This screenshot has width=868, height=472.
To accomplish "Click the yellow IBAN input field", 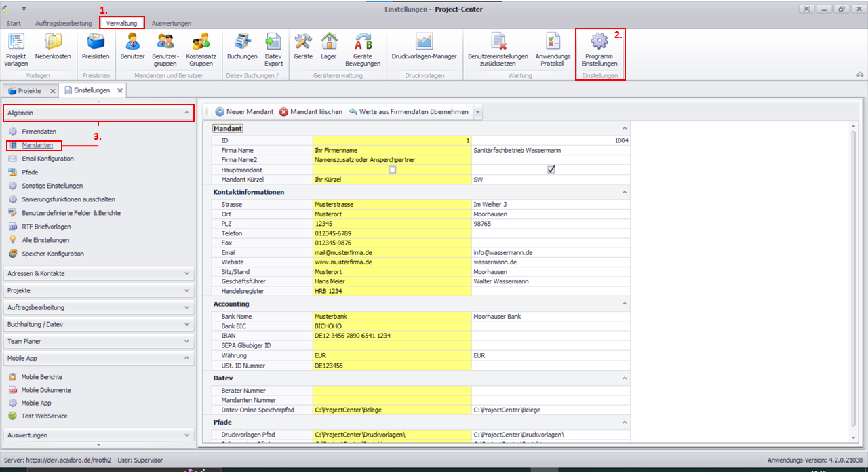I will [391, 336].
